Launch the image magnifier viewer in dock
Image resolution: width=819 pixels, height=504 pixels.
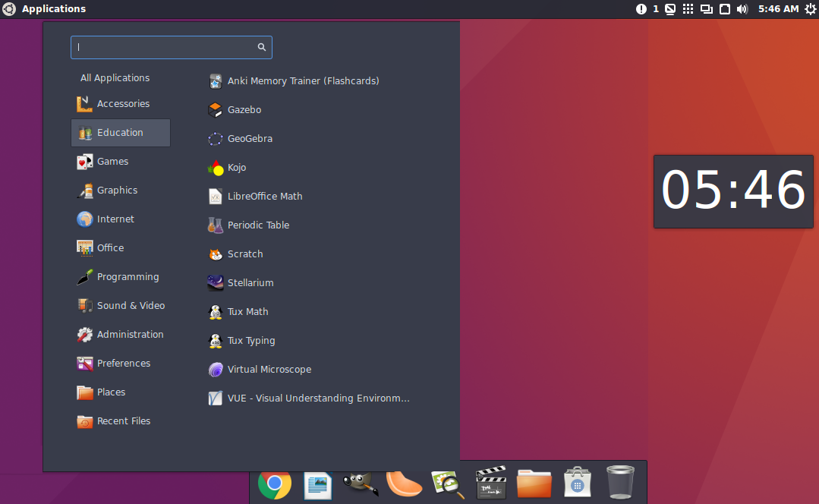(448, 485)
